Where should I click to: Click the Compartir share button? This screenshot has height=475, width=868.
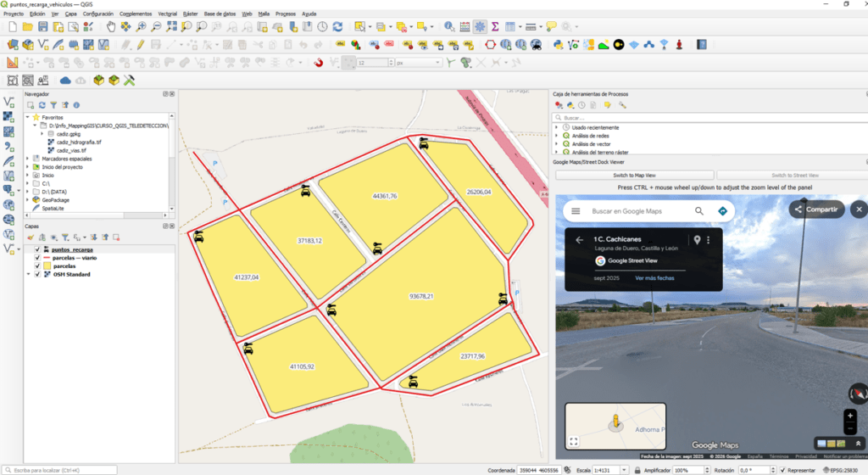click(816, 210)
